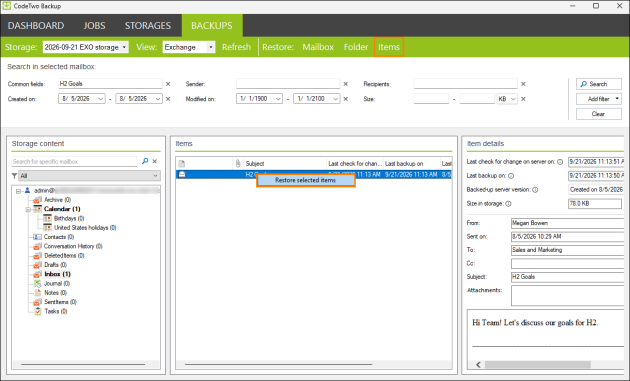630x381 pixels.
Task: Click info icon beside Backed-up server version
Action: pos(535,190)
